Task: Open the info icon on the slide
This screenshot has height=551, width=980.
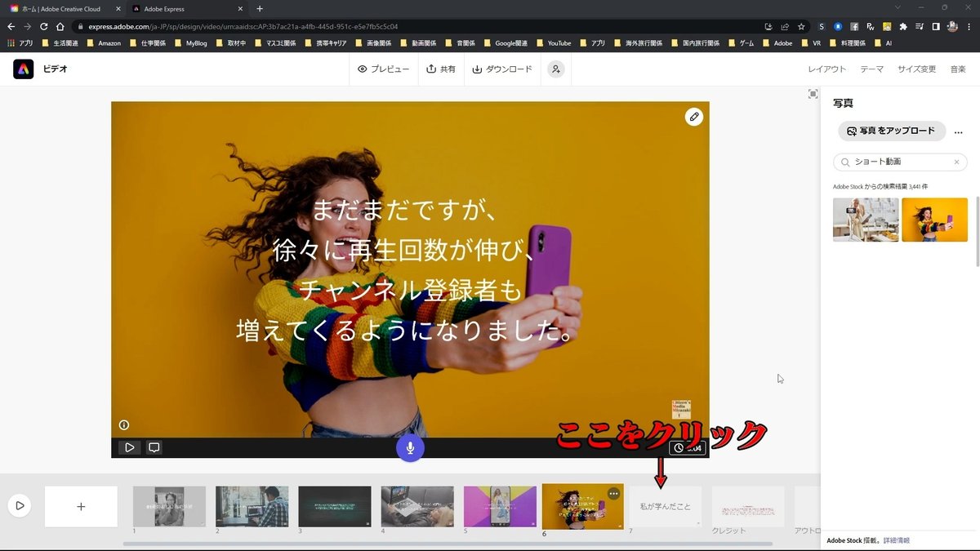Action: (x=124, y=424)
